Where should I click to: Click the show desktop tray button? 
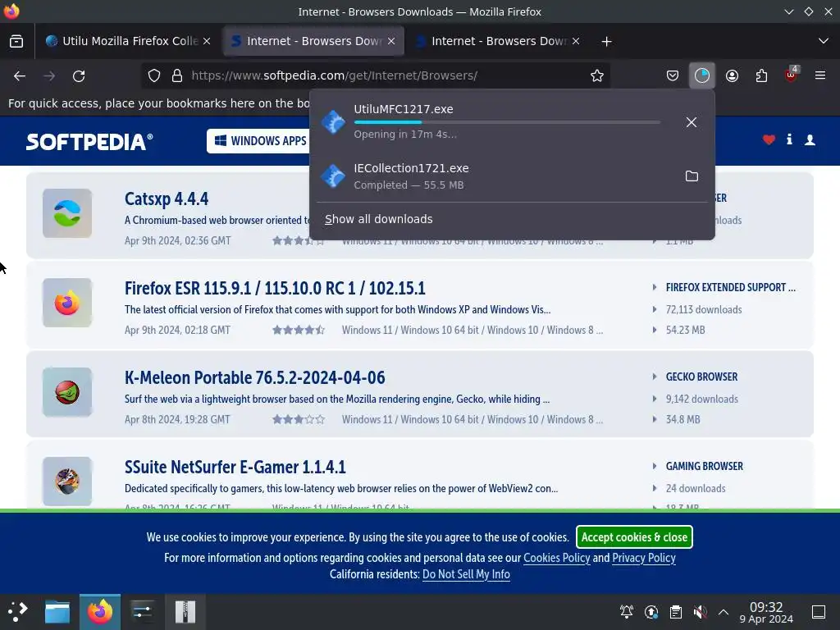coord(819,611)
